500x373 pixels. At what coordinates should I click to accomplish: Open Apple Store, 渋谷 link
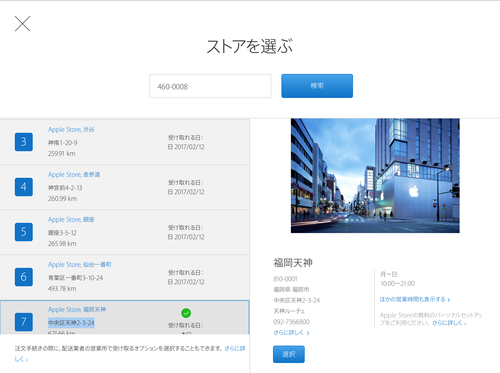tap(71, 129)
